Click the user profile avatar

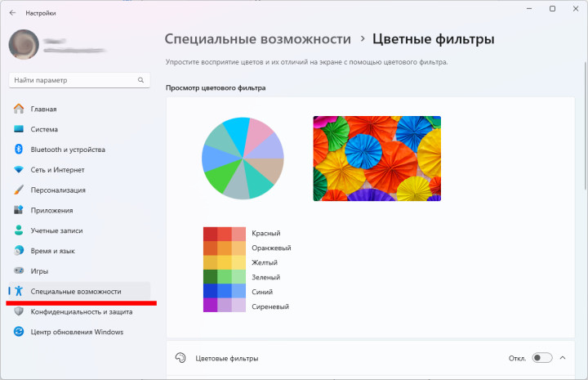(23, 44)
